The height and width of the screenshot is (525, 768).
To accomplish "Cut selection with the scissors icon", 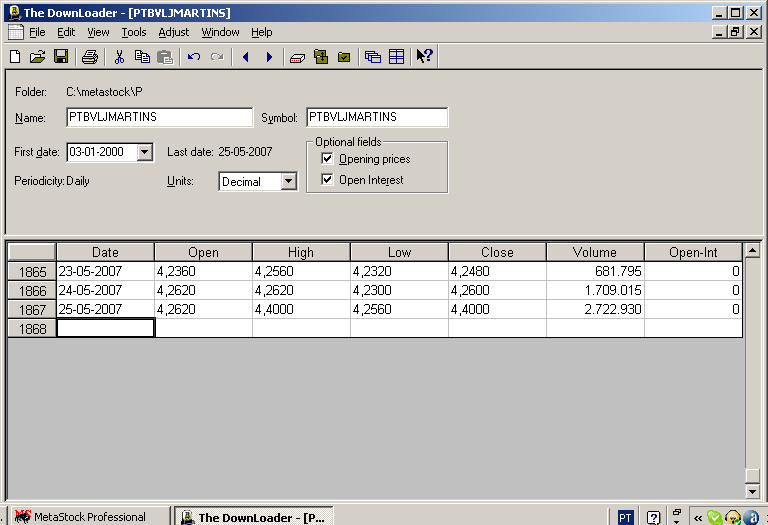I will pyautogui.click(x=119, y=57).
